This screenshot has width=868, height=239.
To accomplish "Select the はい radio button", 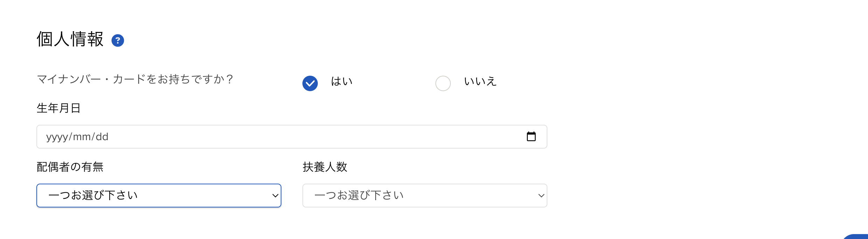I will pyautogui.click(x=310, y=83).
